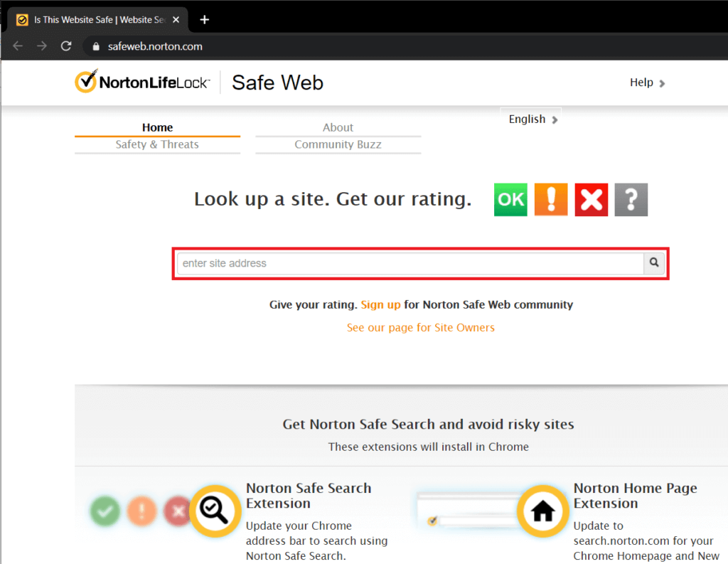Click the blurred green checkmark circle
The width and height of the screenshot is (728, 564).
pyautogui.click(x=105, y=511)
